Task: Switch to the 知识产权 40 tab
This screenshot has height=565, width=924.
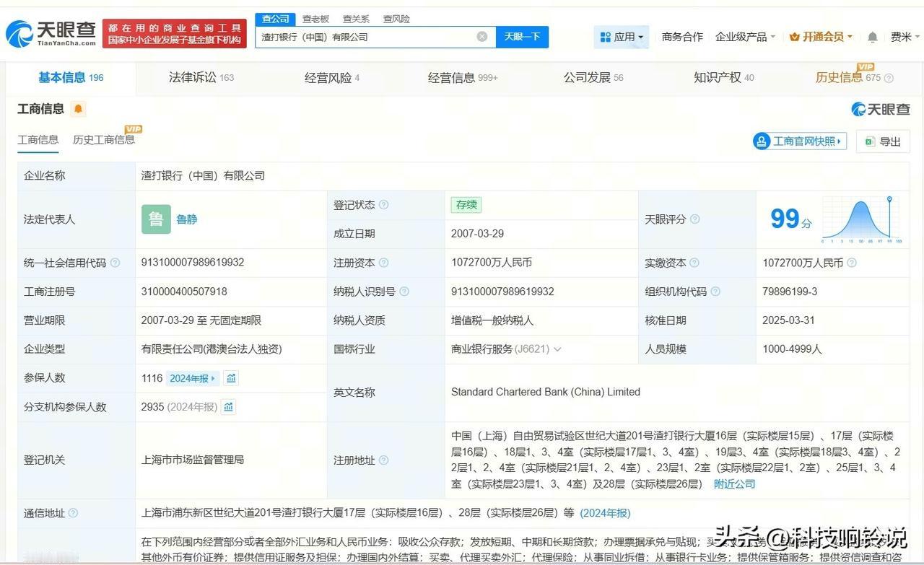Action: (724, 78)
